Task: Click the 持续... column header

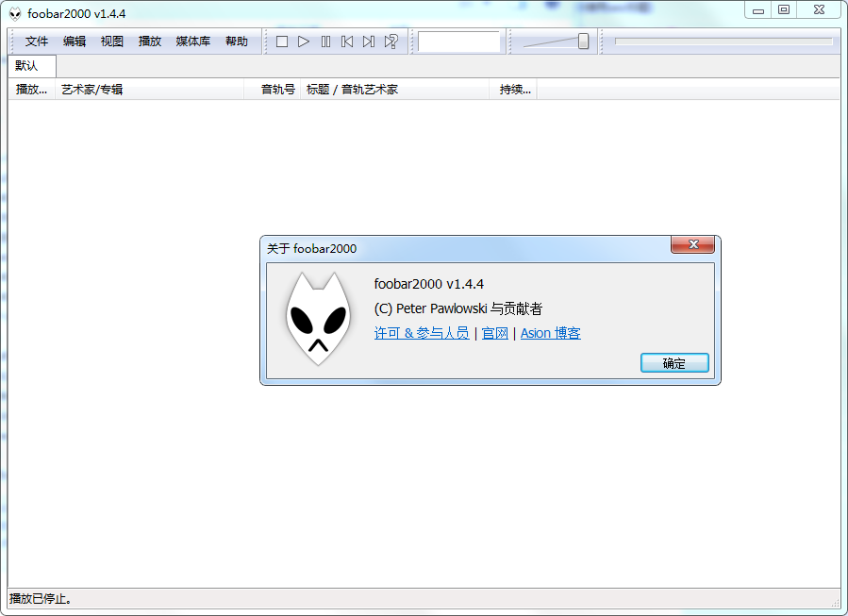Action: [513, 90]
